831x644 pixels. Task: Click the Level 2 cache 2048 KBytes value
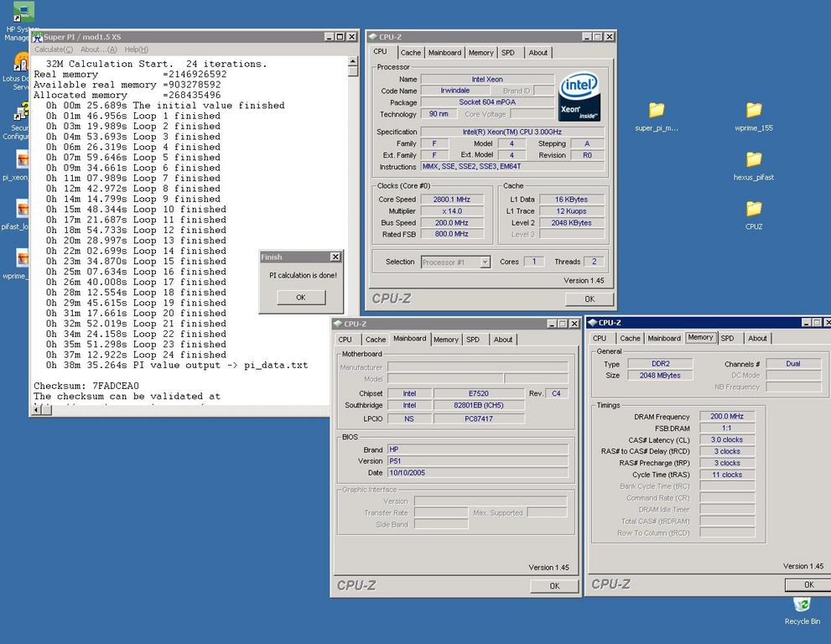(571, 222)
